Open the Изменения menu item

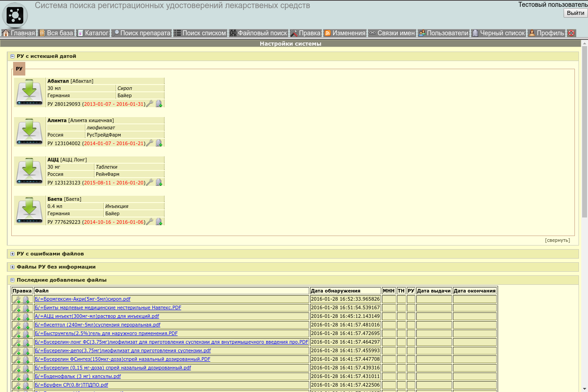(x=345, y=33)
